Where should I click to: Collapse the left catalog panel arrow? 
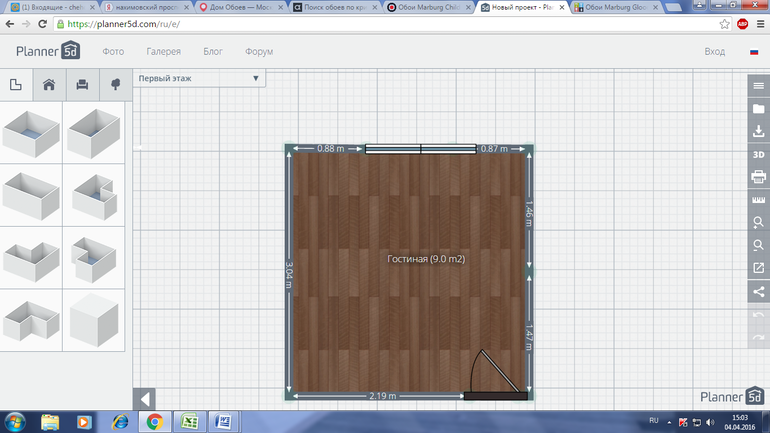tap(145, 399)
